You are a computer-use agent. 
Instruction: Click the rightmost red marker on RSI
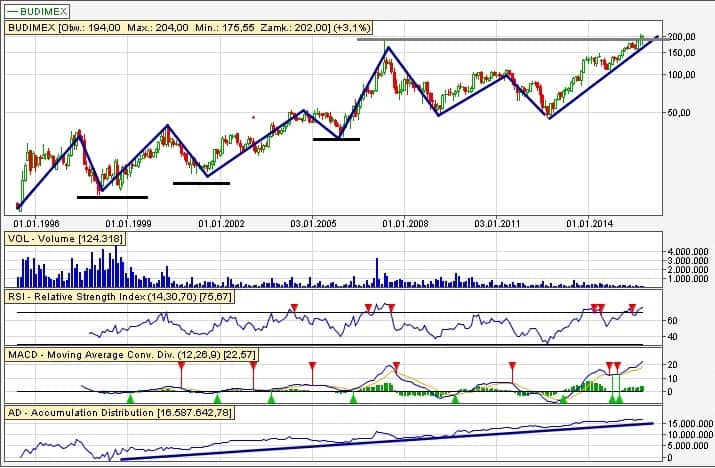click(632, 307)
